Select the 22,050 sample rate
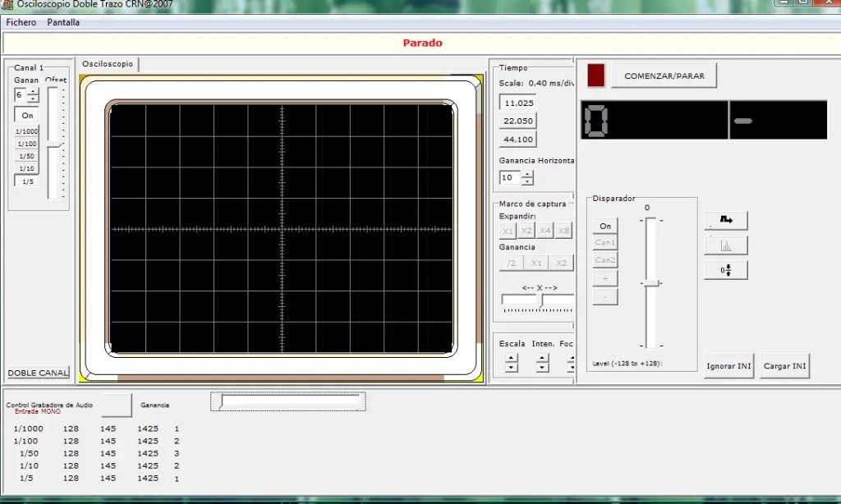The height and width of the screenshot is (504, 841). [518, 121]
